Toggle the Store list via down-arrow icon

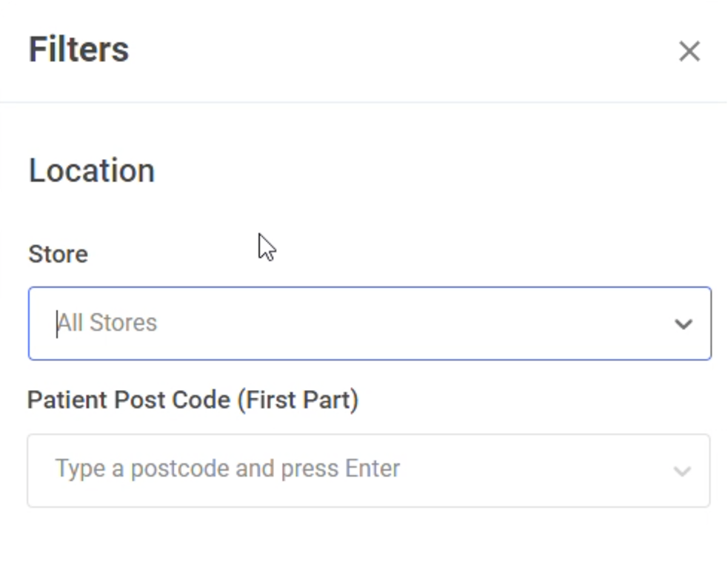(x=684, y=324)
